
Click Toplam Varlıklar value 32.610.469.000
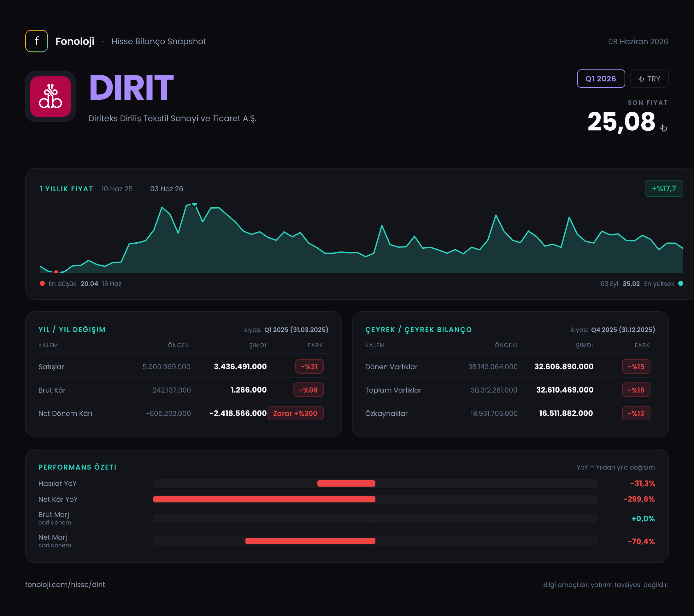565,390
